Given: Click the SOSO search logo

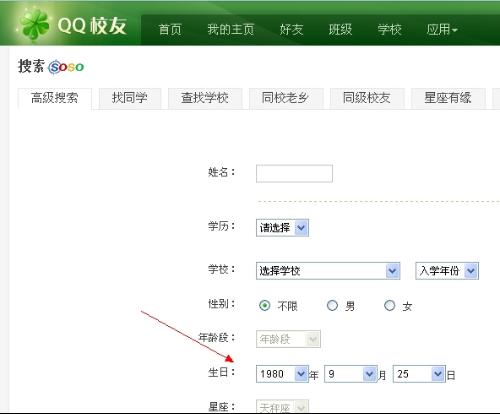Looking at the screenshot, I should 66,67.
